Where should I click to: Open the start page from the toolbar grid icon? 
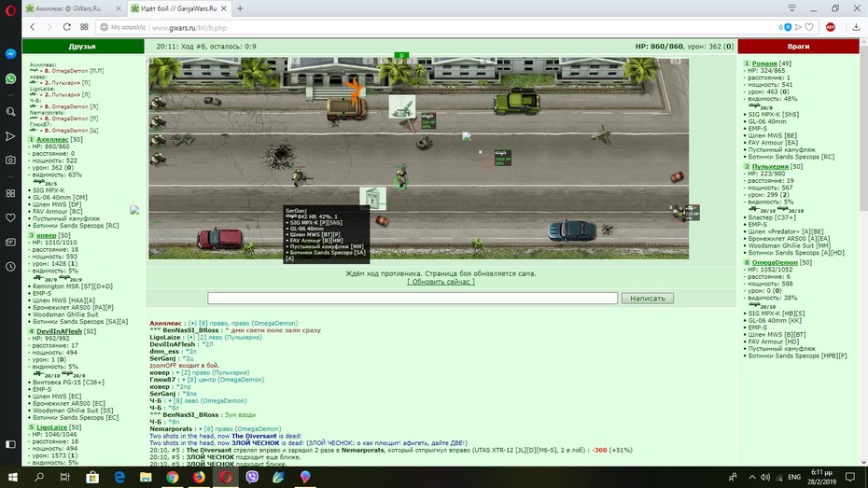[x=84, y=26]
